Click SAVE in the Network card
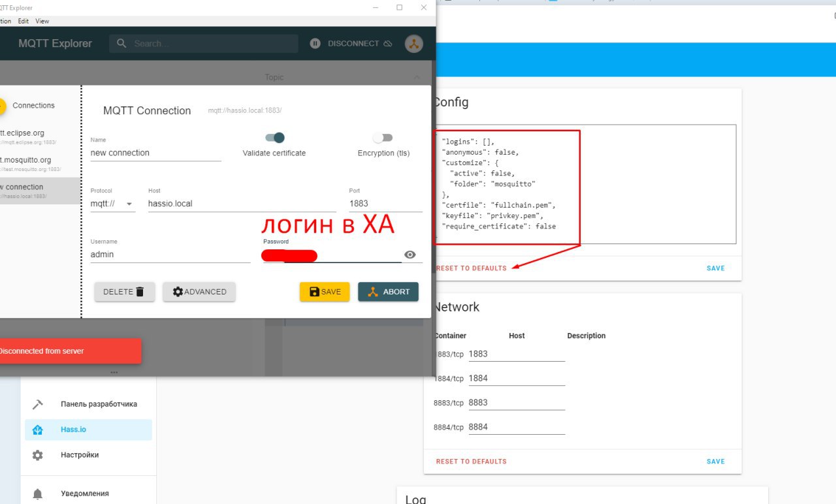The image size is (836, 504). click(x=716, y=462)
